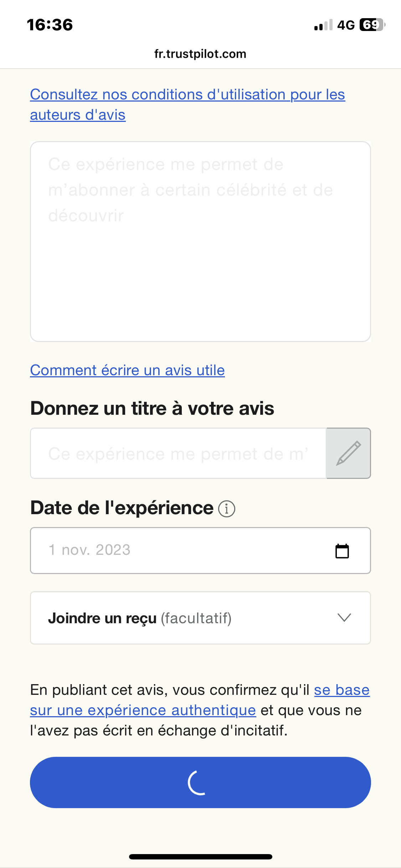
Task: Focus the large review text area
Action: coord(200,242)
